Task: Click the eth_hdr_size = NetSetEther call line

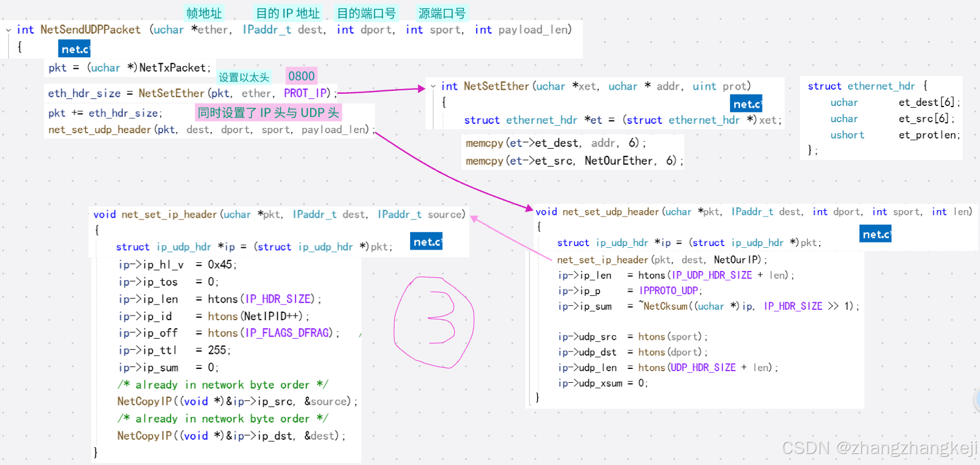Action: click(192, 93)
